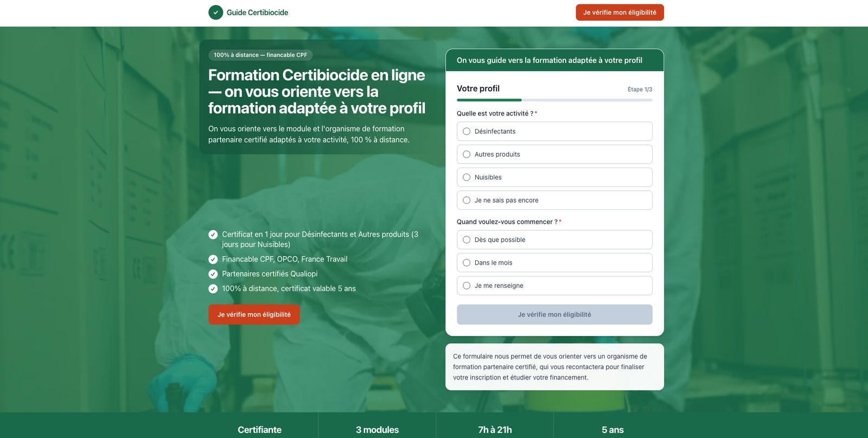Click the hero section Je vérifie mon éligibilité button
Viewport: 868px width, 438px height.
click(x=254, y=314)
